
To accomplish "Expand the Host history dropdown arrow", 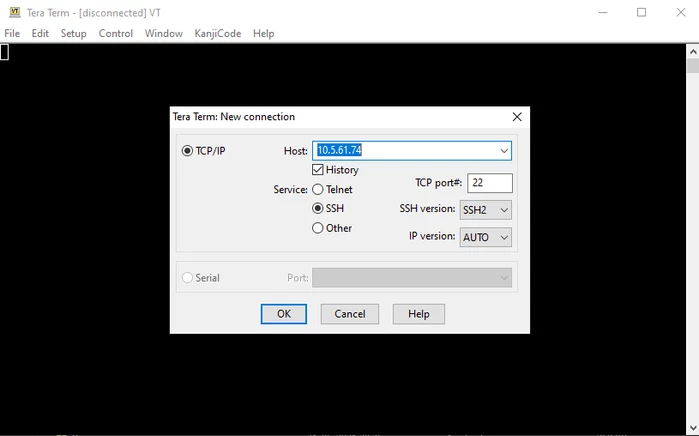I will (x=504, y=151).
